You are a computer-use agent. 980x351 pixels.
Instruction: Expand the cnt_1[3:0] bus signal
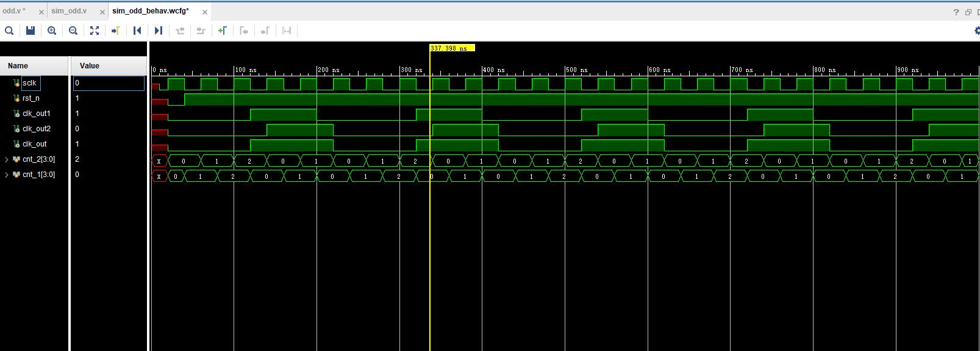[7, 175]
